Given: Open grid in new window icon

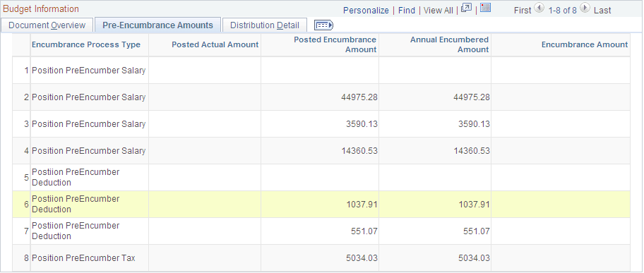Looking at the screenshot, I should pos(466,8).
